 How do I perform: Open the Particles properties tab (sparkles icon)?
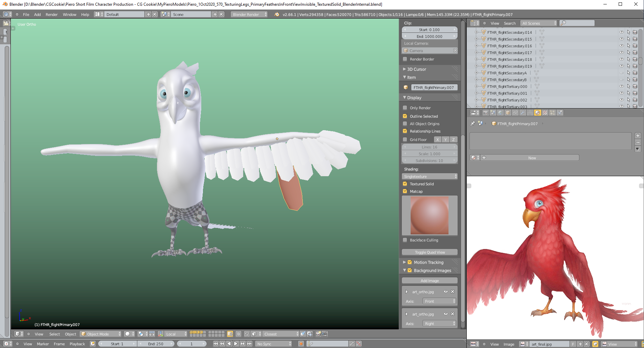coord(552,113)
